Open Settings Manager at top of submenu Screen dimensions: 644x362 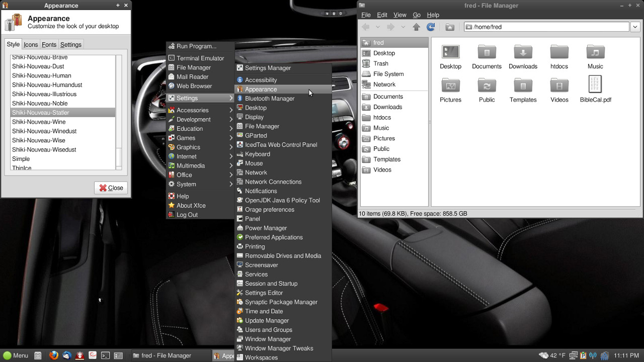pos(283,68)
